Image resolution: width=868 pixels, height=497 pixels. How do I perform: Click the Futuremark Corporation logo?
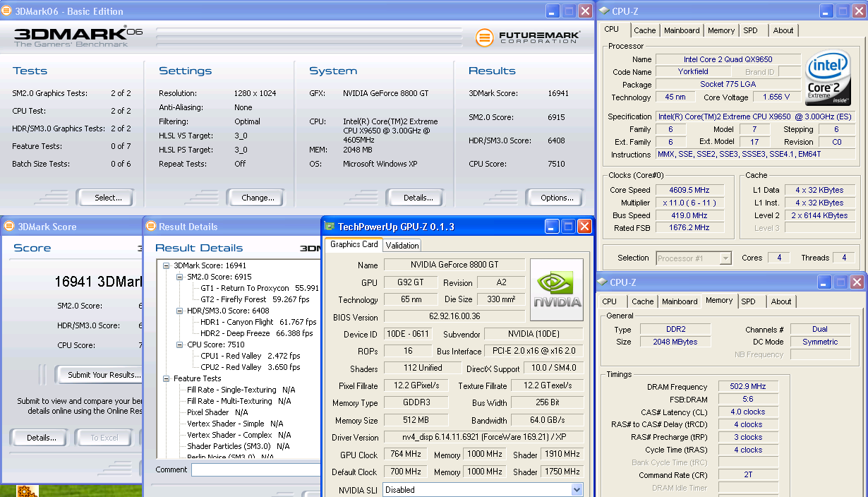click(x=528, y=37)
